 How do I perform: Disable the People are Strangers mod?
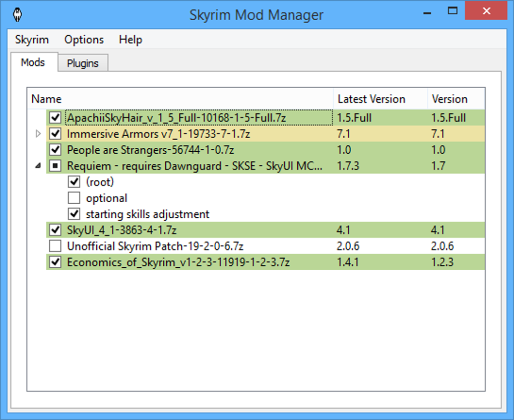tap(55, 150)
